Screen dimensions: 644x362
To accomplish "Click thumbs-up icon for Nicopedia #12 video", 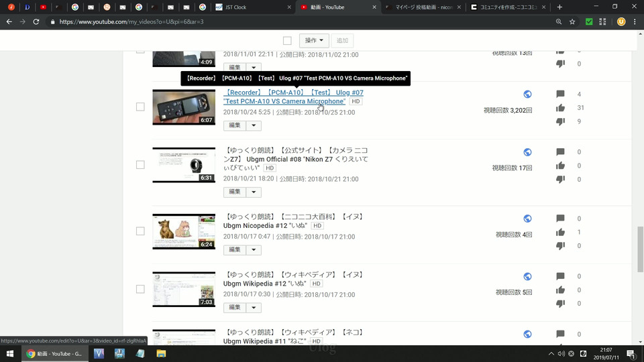I will pos(560,233).
